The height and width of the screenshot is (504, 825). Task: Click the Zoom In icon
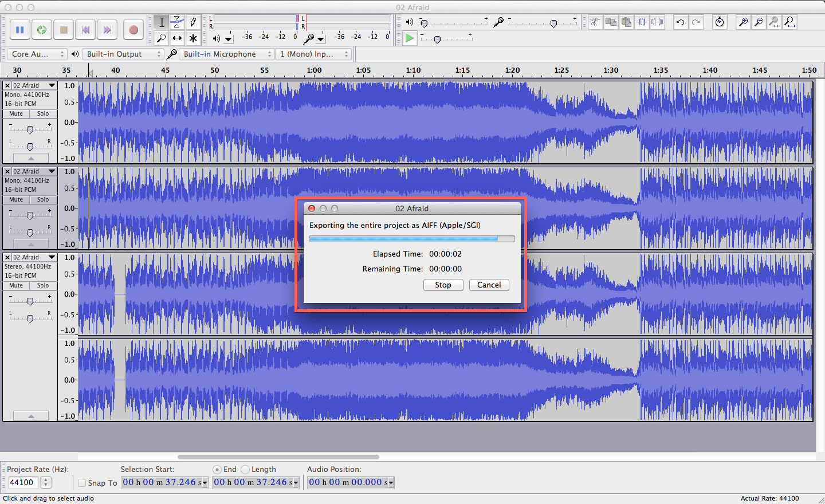click(x=743, y=22)
